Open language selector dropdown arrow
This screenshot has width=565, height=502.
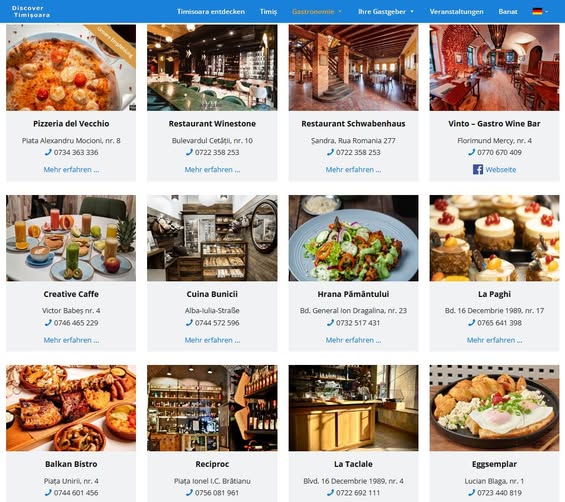(547, 12)
